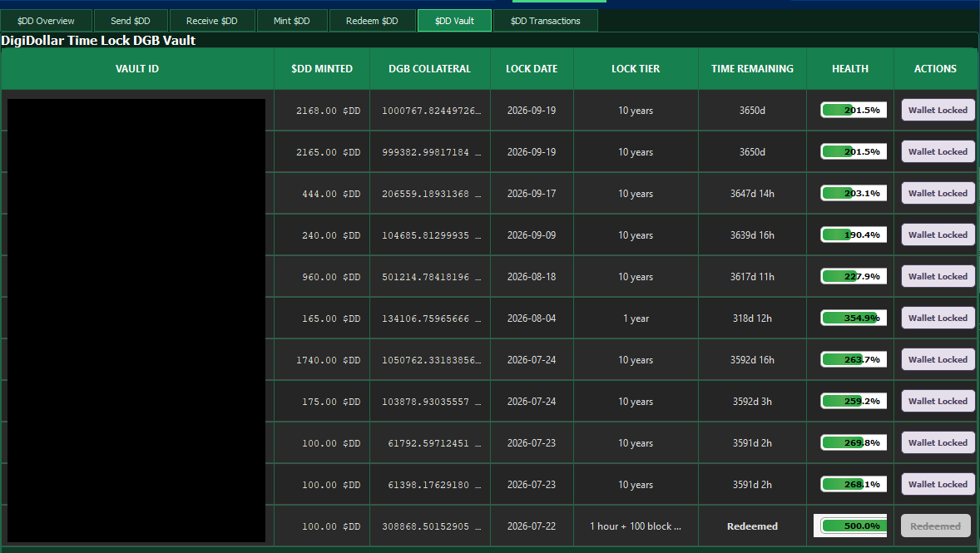Image resolution: width=980 pixels, height=553 pixels.
Task: Click the 203.1% health bar
Action: pos(854,193)
